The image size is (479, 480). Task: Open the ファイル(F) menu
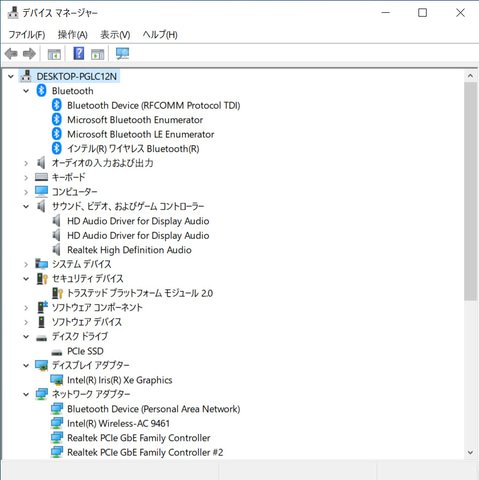tap(27, 34)
